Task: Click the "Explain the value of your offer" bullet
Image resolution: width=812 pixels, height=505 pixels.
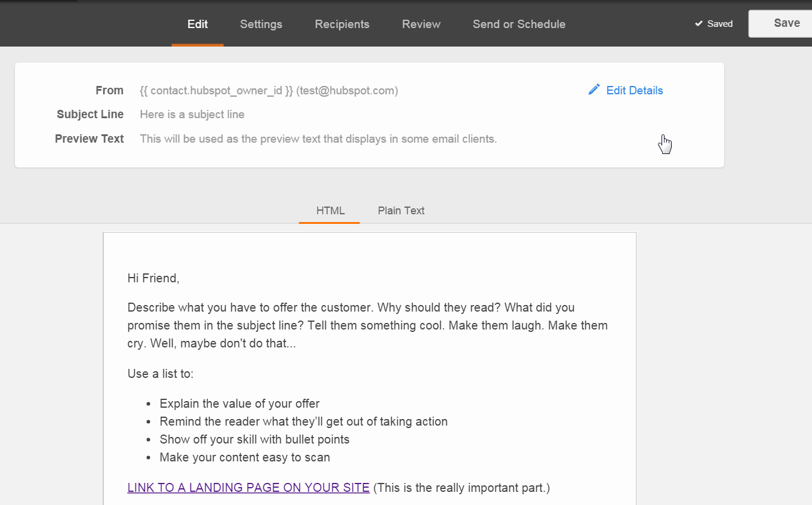Action: tap(239, 404)
